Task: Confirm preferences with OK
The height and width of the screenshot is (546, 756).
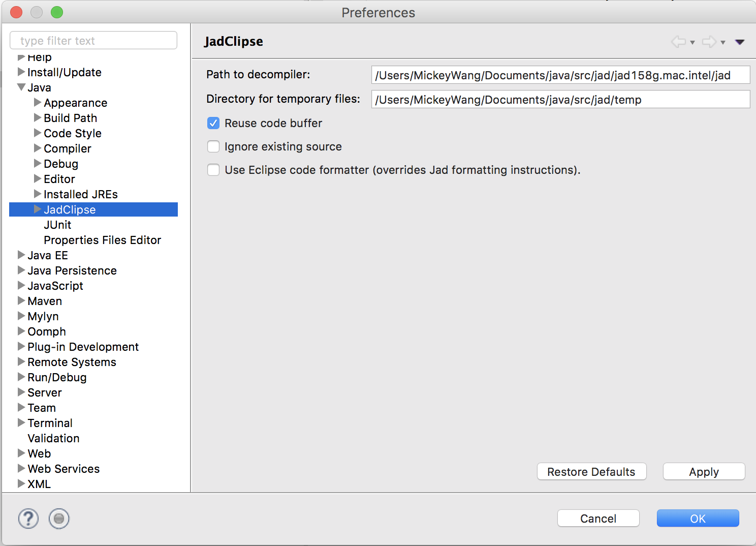Action: pyautogui.click(x=698, y=518)
